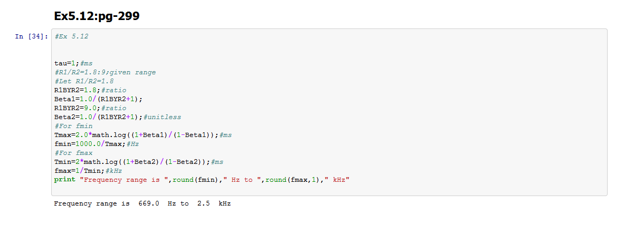The height and width of the screenshot is (234, 644).
Task: Click the #For fmin comment
Action: 73,126
